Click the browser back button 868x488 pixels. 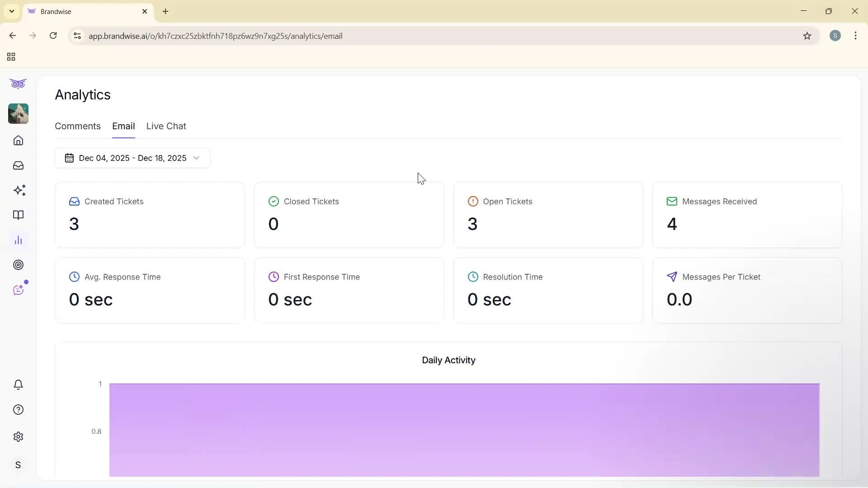(13, 36)
